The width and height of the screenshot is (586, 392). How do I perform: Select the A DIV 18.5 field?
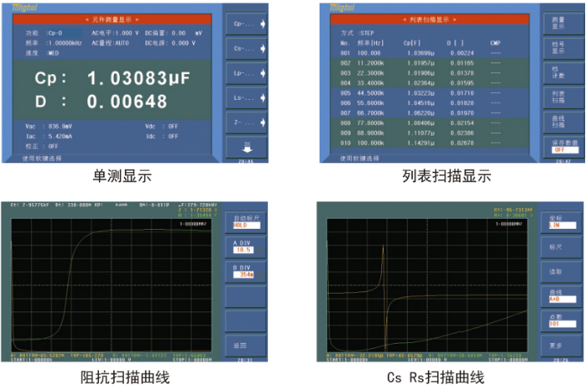click(x=243, y=250)
